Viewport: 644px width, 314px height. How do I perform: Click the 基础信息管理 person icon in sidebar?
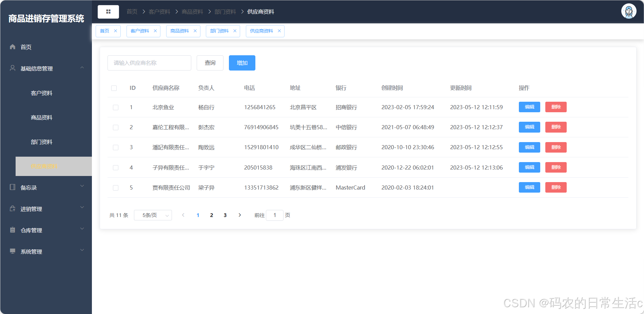click(x=12, y=68)
